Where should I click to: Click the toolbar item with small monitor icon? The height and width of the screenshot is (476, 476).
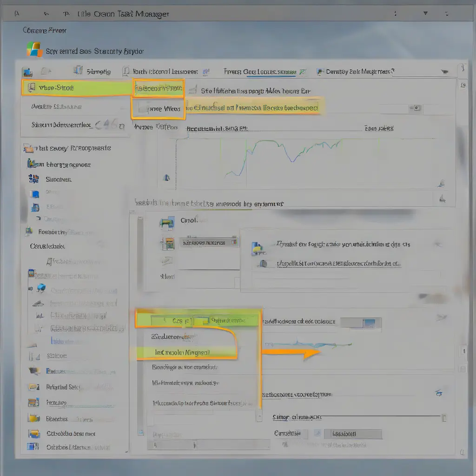pos(355,72)
